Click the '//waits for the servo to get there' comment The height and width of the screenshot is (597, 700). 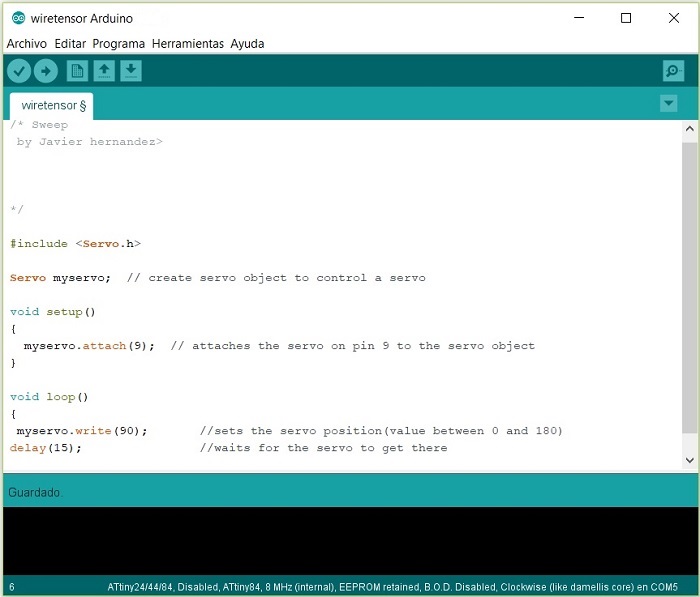pos(323,448)
